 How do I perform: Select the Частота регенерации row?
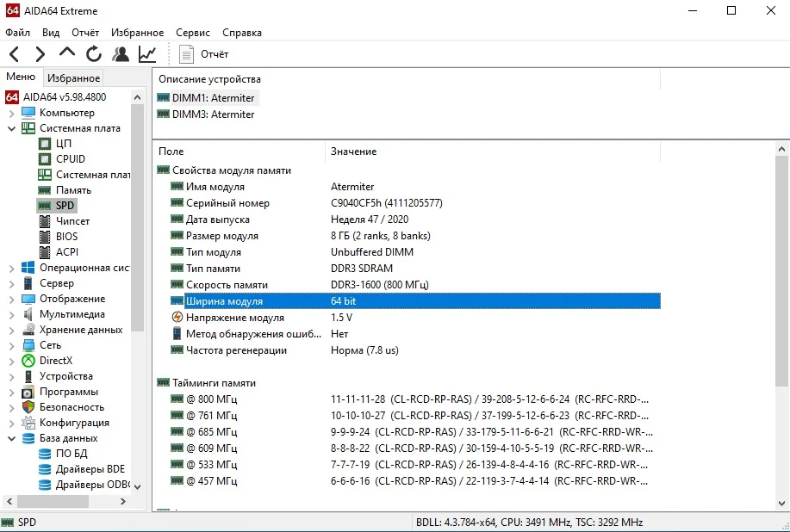[x=415, y=350]
